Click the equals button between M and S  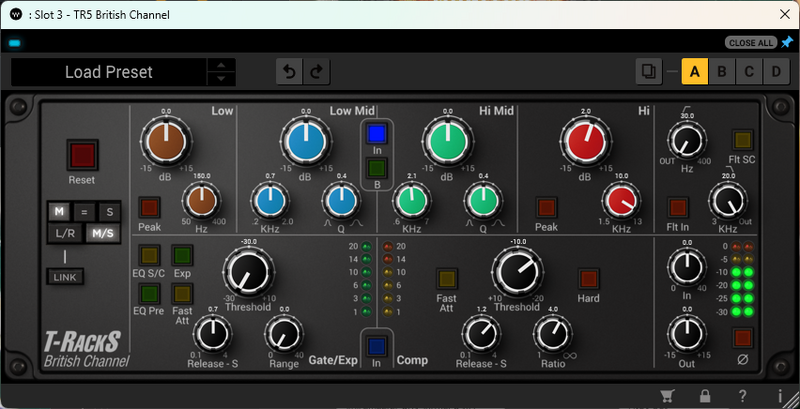(x=84, y=212)
